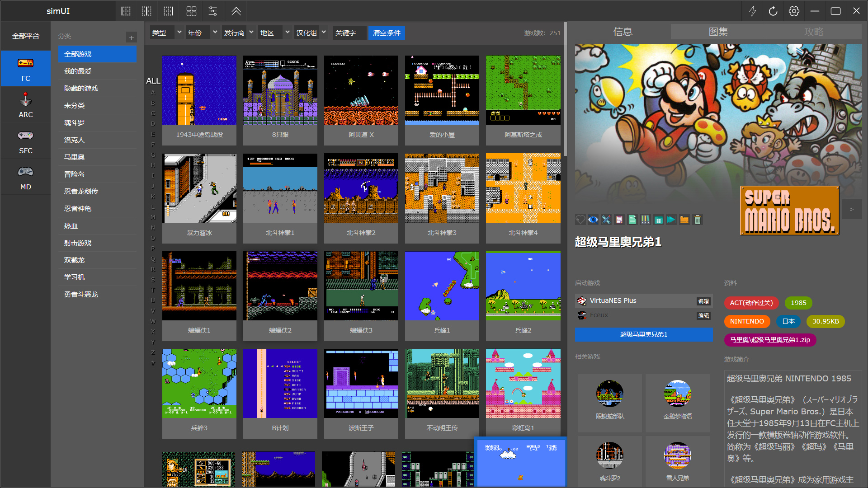868x488 pixels.
Task: Toggle favorite with the heart icon
Action: coord(580,220)
